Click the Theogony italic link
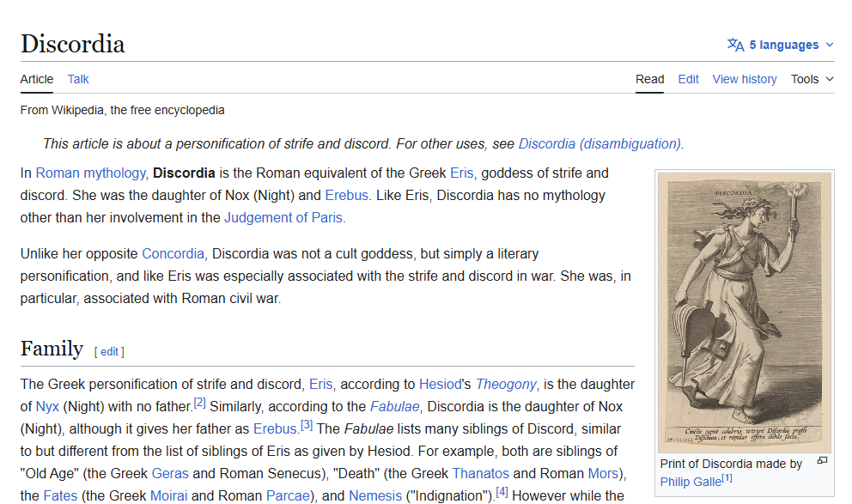 [506, 384]
